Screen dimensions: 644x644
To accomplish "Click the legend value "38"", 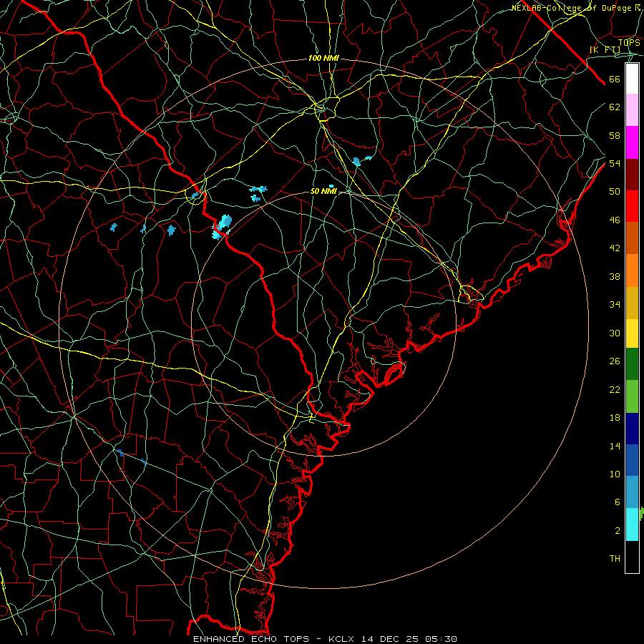I will pos(615,276).
